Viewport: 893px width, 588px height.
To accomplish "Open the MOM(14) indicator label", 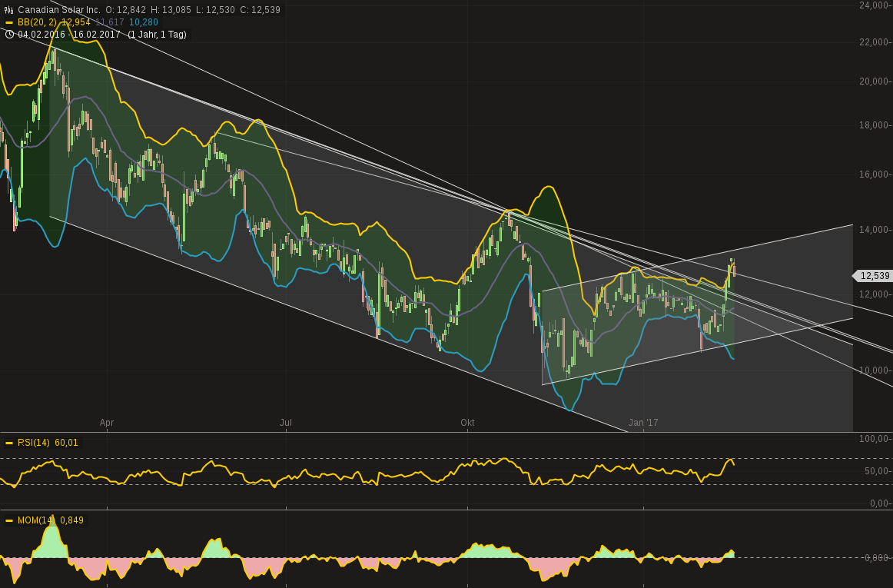I will click(35, 520).
